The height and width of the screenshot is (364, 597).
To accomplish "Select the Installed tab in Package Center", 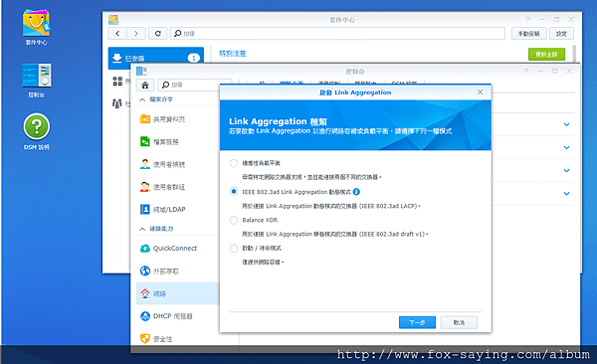I will coord(156,58).
